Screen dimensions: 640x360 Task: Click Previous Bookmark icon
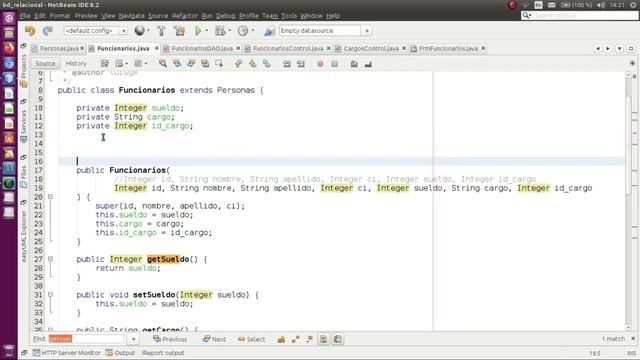click(238, 64)
